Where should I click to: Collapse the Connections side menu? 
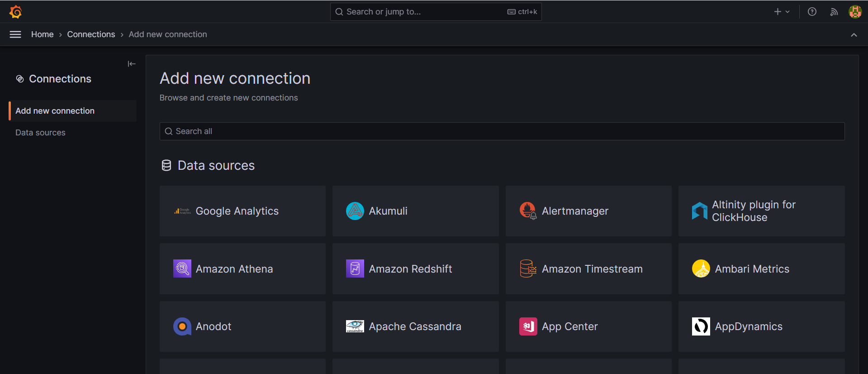click(x=132, y=64)
